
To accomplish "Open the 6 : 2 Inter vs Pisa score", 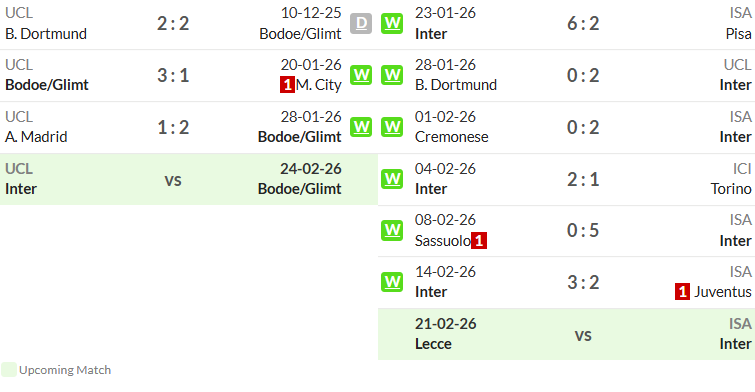I will (x=583, y=24).
